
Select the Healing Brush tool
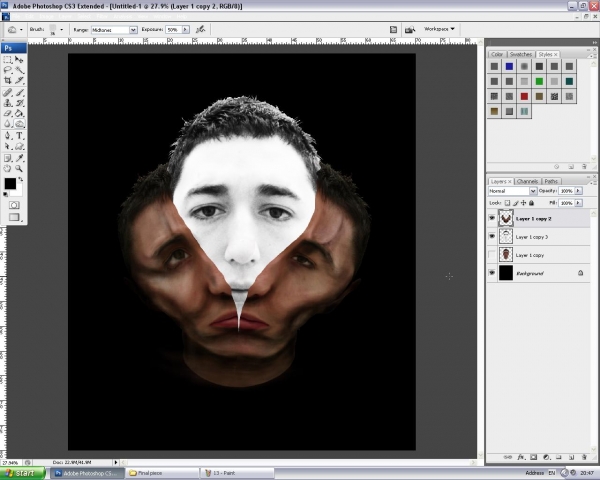[x=8, y=92]
